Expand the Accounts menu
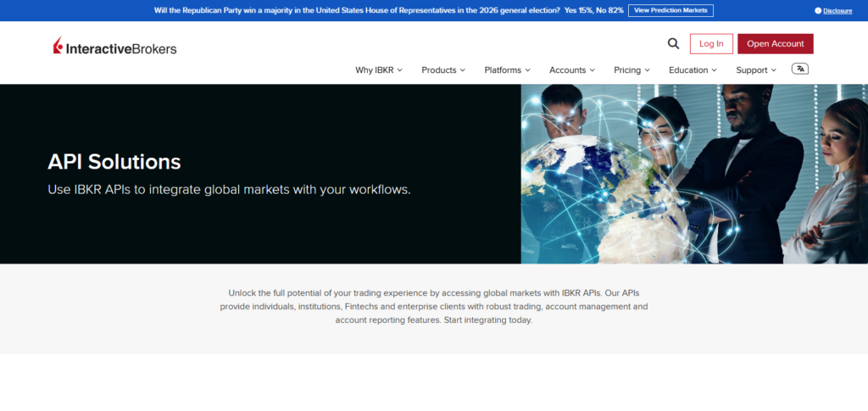The height and width of the screenshot is (411, 868). coord(572,70)
